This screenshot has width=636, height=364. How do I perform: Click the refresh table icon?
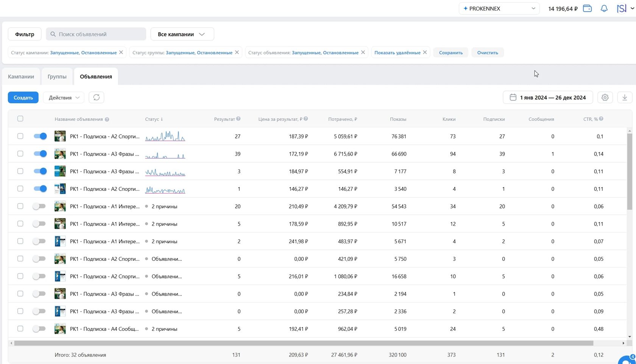click(97, 98)
